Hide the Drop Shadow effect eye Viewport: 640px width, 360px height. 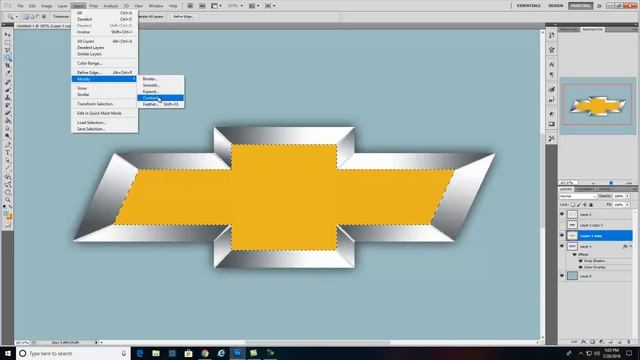click(580, 261)
